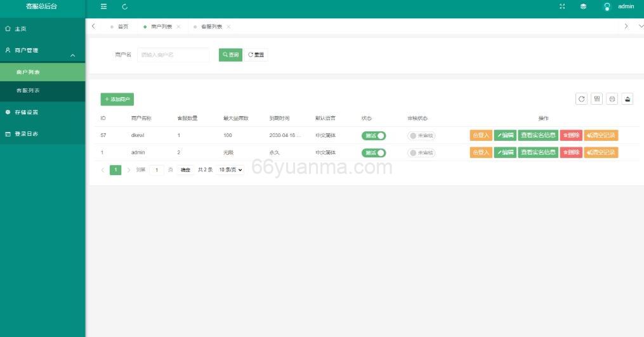This screenshot has height=337, width=644.
Task: Open the tab options chevron at far right
Action: coord(640,26)
